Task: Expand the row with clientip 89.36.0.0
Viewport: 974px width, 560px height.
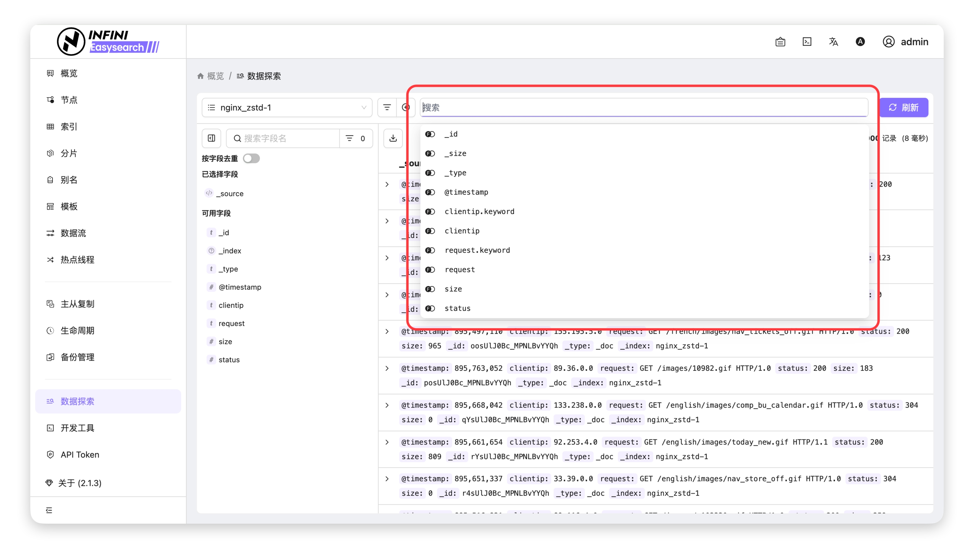Action: pos(387,368)
